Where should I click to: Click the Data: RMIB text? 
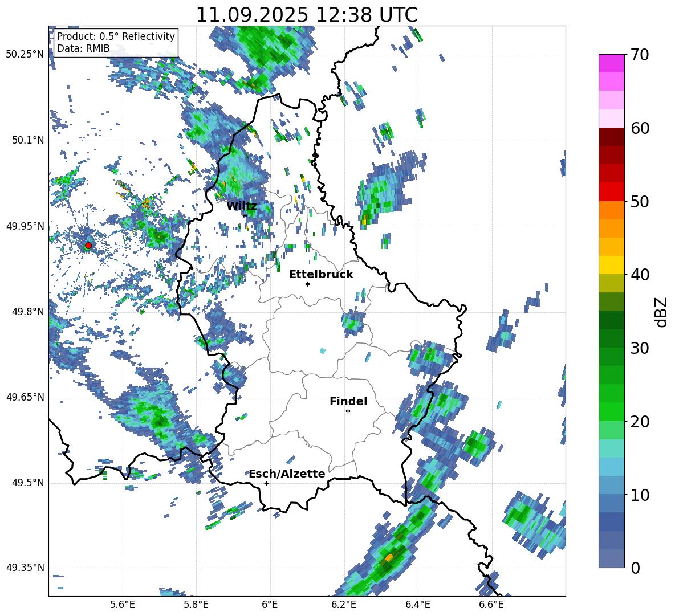83,48
